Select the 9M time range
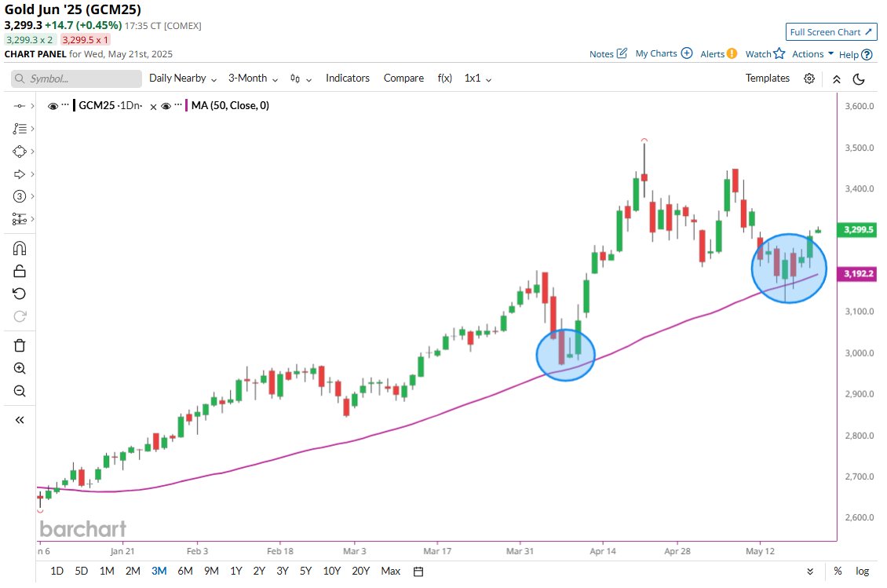The image size is (887, 588). pos(211,571)
